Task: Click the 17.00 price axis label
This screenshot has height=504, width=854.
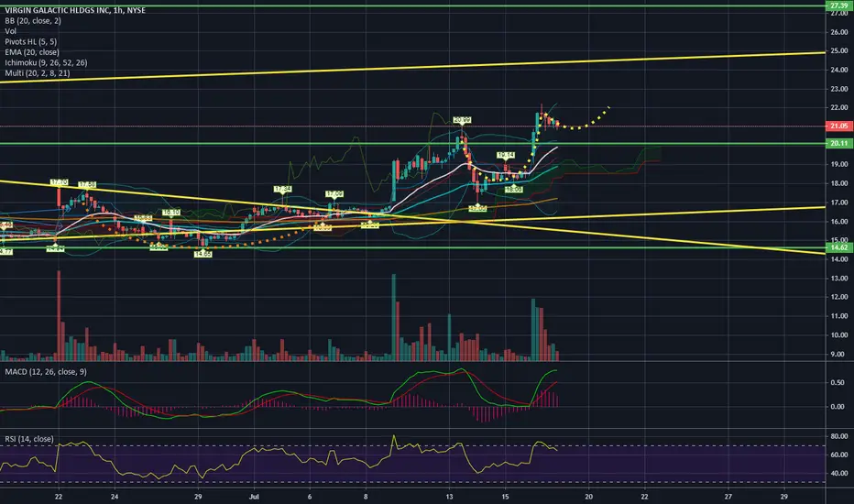Action: coord(839,203)
